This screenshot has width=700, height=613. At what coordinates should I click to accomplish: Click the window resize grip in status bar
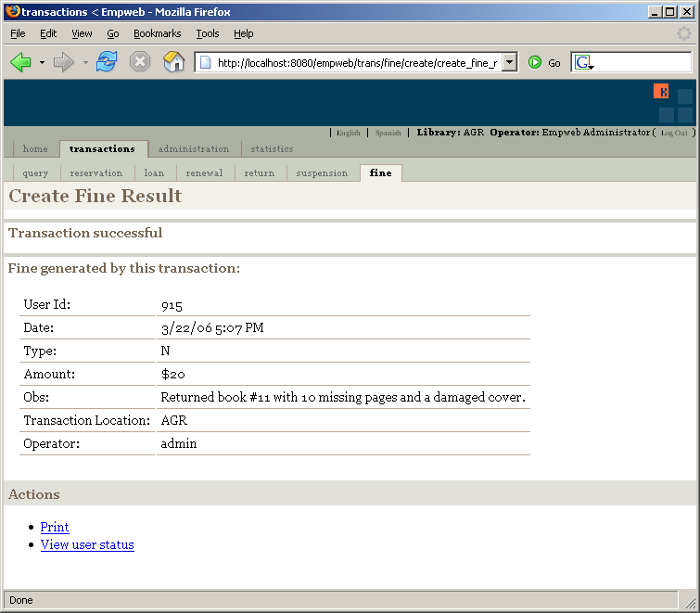690,602
